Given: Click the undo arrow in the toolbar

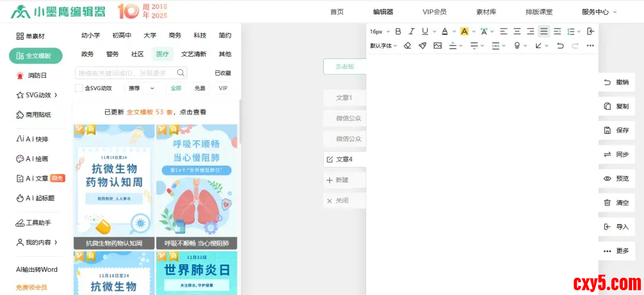Looking at the screenshot, I should click(x=560, y=46).
